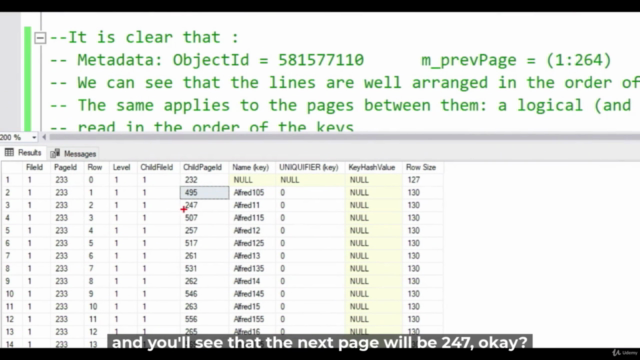The height and width of the screenshot is (360, 640).
Task: Click ChildPageId cell 495
Action: click(204, 193)
